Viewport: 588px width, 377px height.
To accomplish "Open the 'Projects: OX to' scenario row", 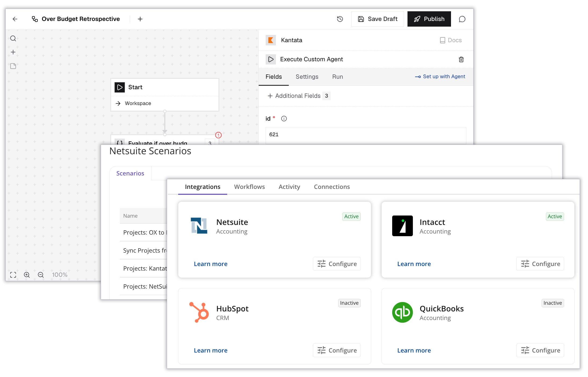I will pyautogui.click(x=144, y=232).
